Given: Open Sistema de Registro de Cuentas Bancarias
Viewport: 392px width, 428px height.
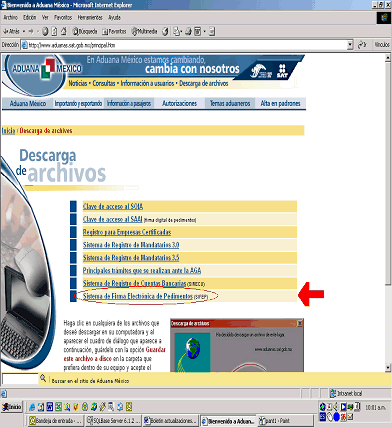Looking at the screenshot, I should [x=134, y=283].
